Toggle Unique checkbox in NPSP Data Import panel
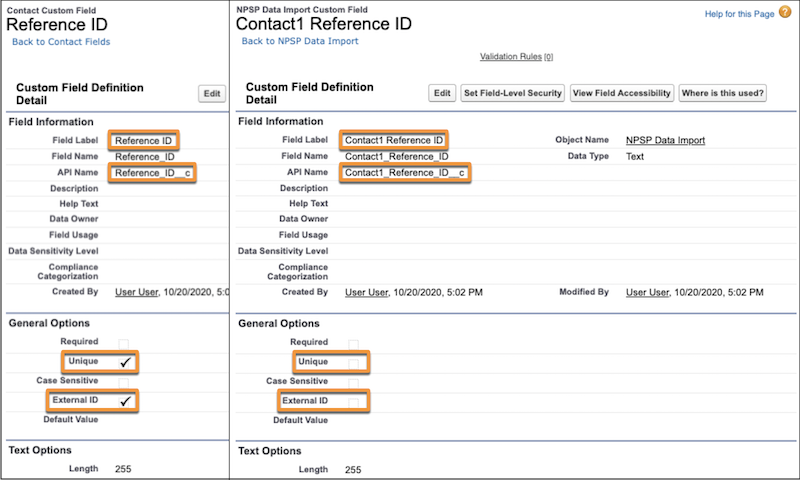 pyautogui.click(x=353, y=363)
